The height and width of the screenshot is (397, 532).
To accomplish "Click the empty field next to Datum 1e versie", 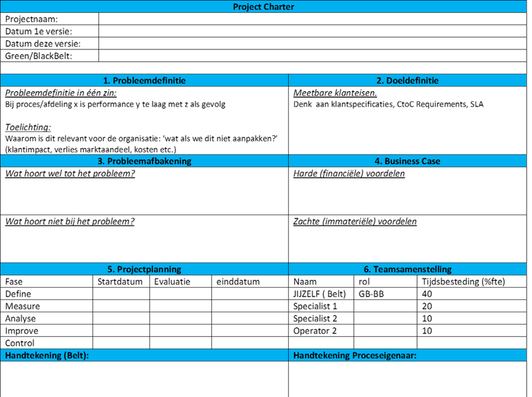I will [x=312, y=31].
